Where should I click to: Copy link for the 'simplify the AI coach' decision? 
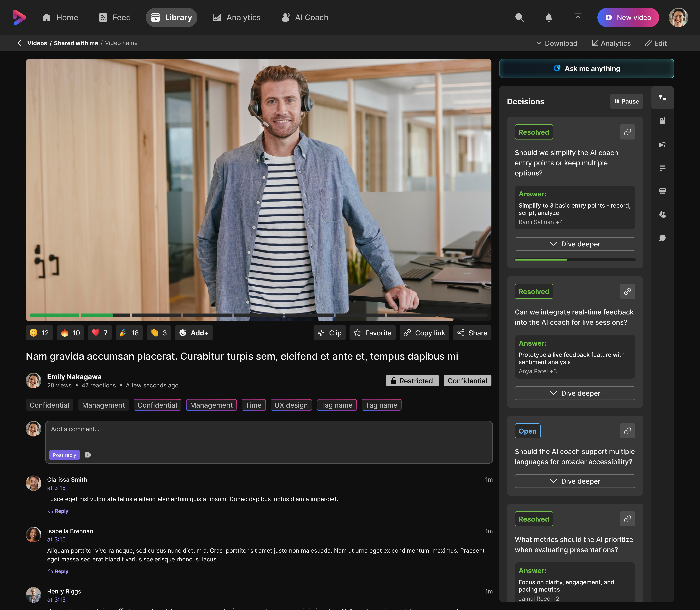coord(627,132)
